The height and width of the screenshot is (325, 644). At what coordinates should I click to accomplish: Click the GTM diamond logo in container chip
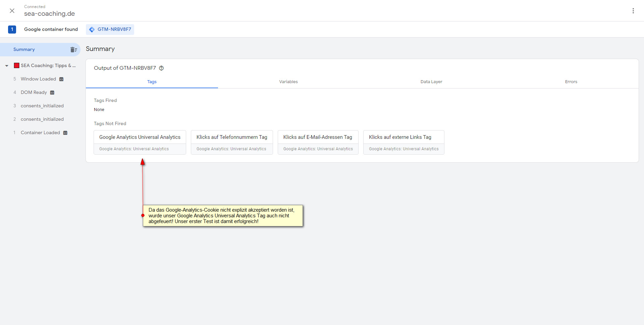tap(92, 30)
